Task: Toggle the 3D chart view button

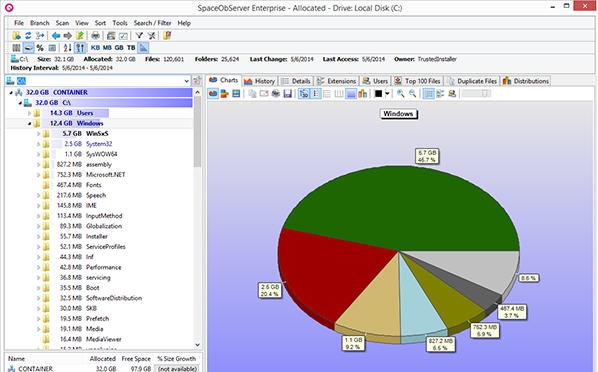Action: (x=304, y=93)
